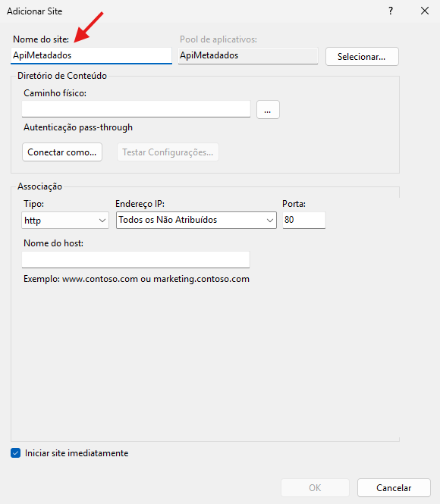Click the Pool de aplicativos label

tap(218, 39)
